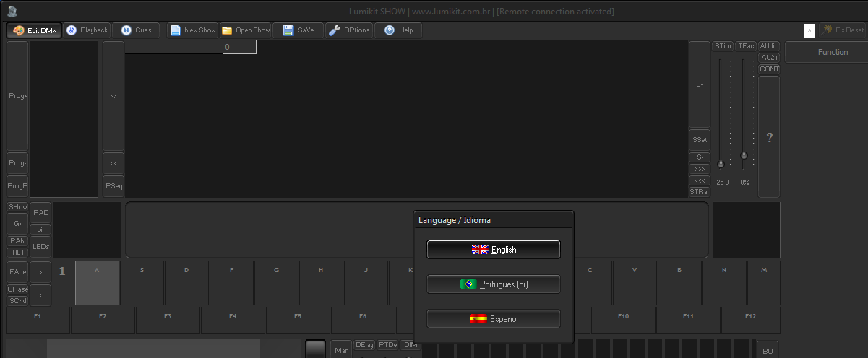Click the SaVe floppy disk icon

click(x=288, y=30)
